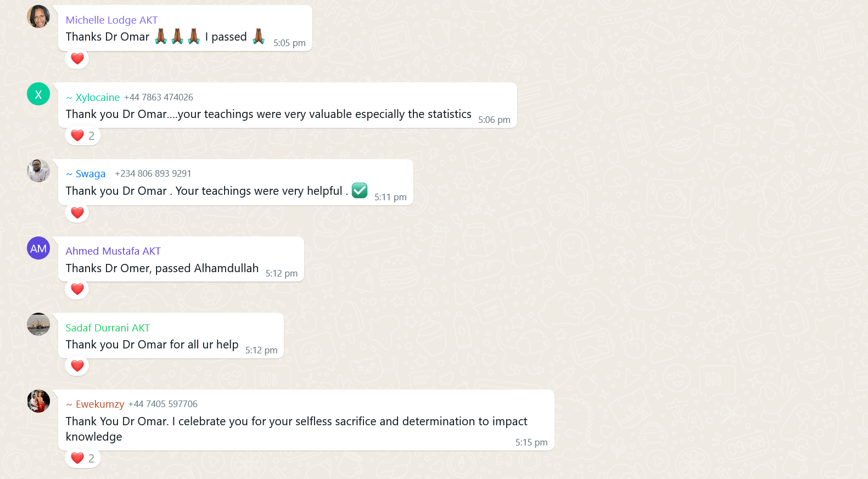The image size is (868, 479).
Task: Click phone number +234 806 893 9291
Action: 153,173
